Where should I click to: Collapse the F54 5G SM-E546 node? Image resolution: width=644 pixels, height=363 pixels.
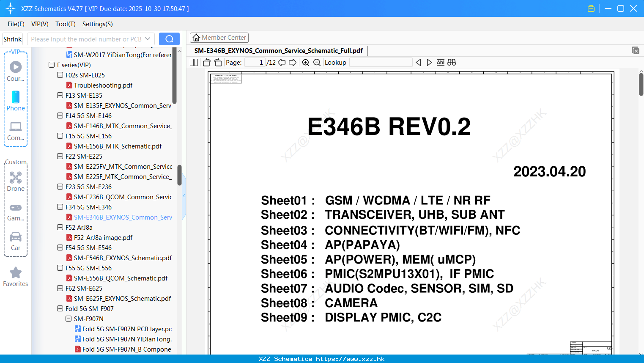(60, 247)
